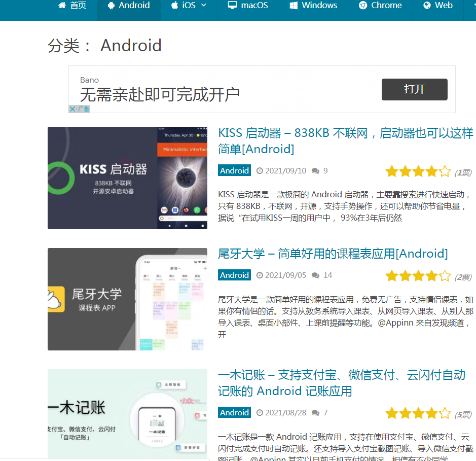Click the Android tag under KISS 启动器
The image size is (476, 461).
point(234,170)
